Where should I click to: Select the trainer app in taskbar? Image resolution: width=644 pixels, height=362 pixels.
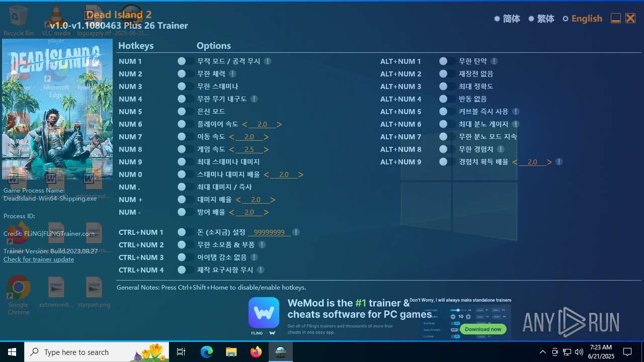281,352
